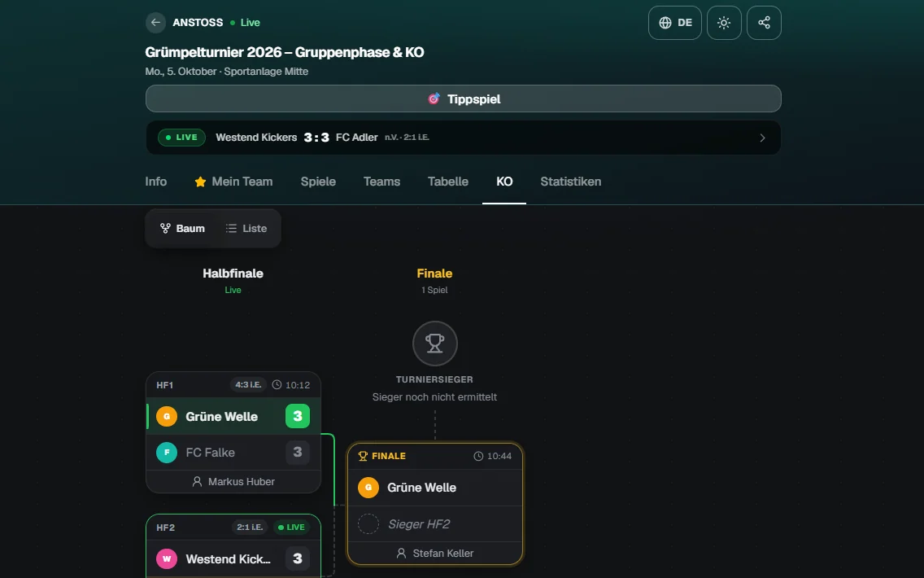The image size is (924, 578).
Task: Select Grüne Welle row in HF1 card
Action: coord(233,416)
